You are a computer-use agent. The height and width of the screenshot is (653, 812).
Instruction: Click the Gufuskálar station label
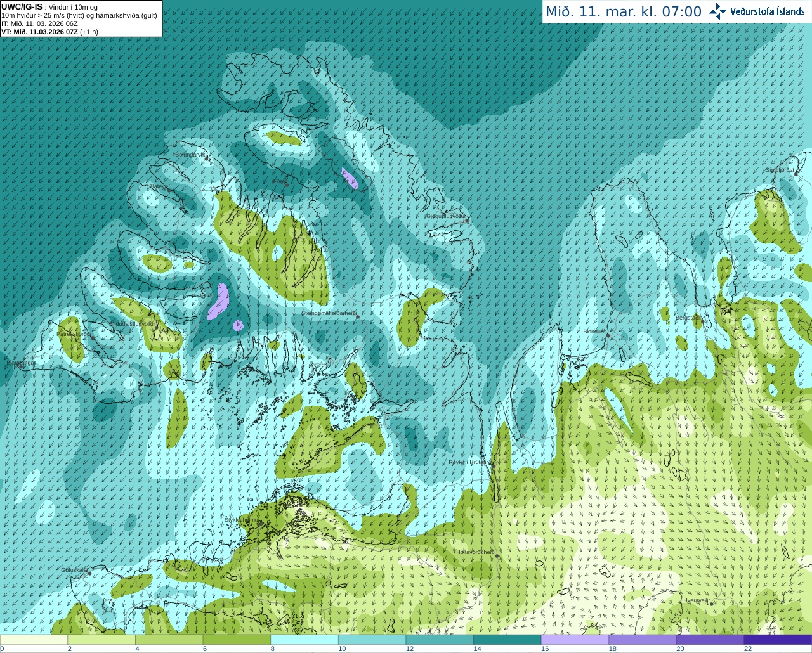[x=74, y=570]
